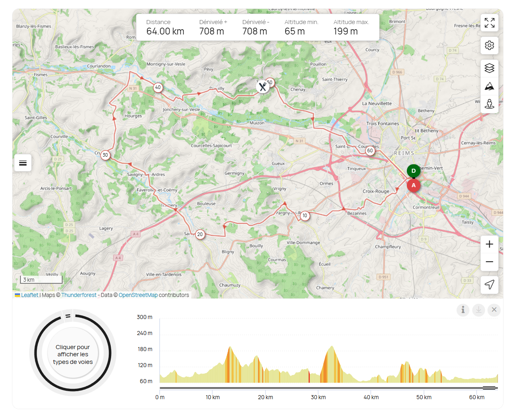Zoom out of the map
The height and width of the screenshot is (420, 526).
489,262
